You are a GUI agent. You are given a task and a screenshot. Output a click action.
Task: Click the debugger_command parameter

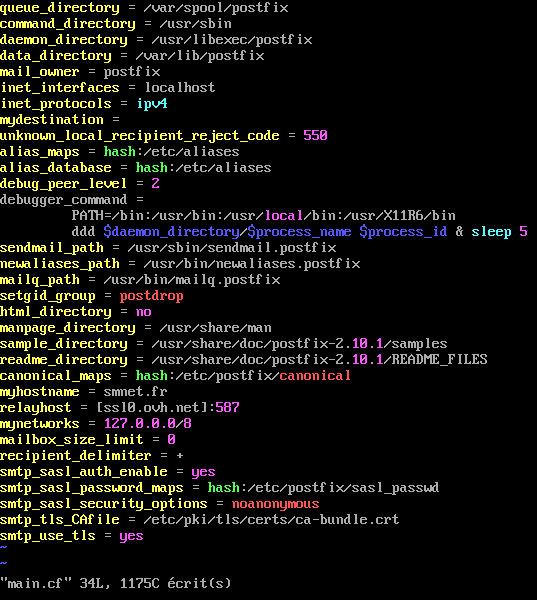(x=64, y=200)
